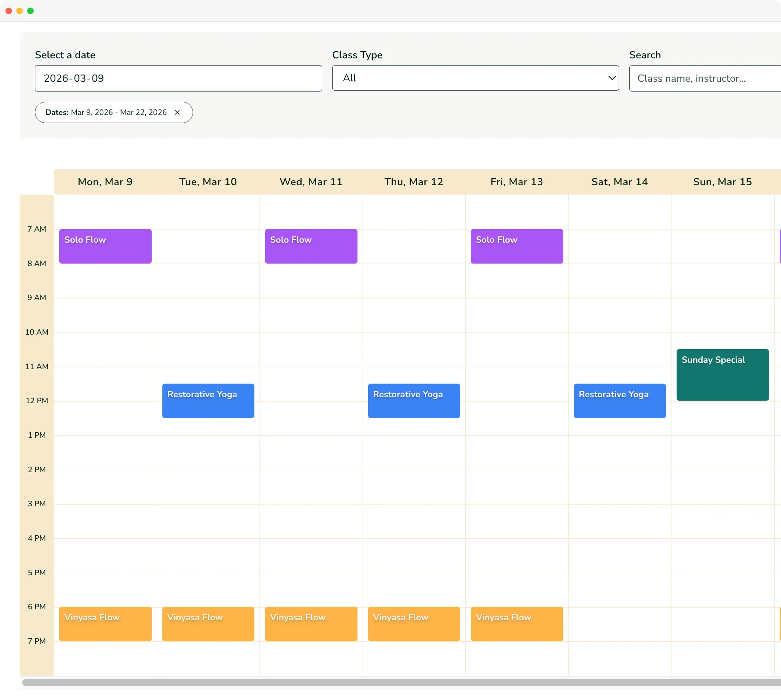781x700 pixels.
Task: Click the date picker showing 2026-03-09
Action: 178,78
